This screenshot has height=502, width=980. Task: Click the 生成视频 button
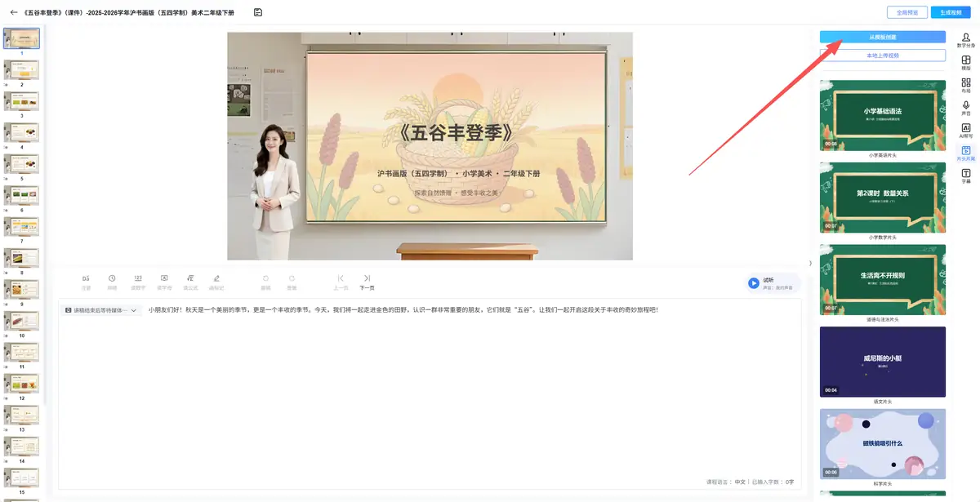951,12
